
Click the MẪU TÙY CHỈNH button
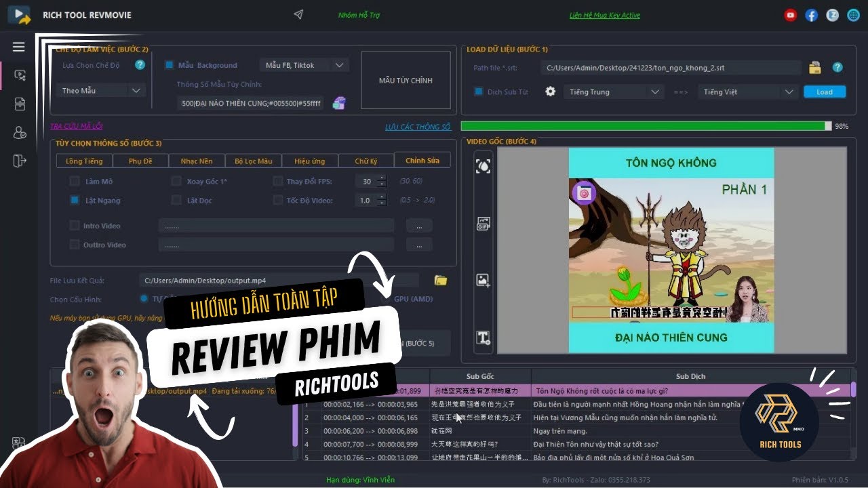(x=406, y=81)
